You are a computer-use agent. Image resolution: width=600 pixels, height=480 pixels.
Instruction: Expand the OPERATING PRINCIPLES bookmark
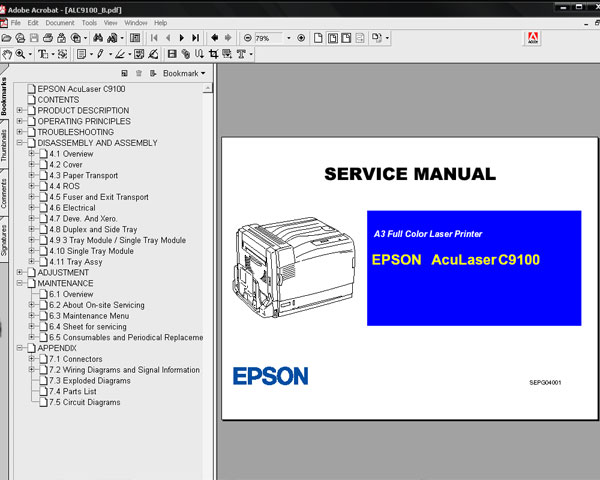coord(20,121)
